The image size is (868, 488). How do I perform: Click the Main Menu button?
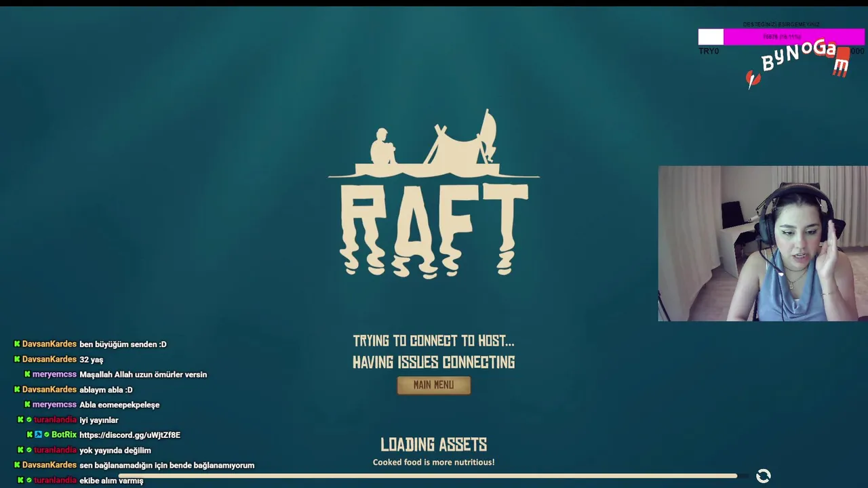[x=433, y=385]
